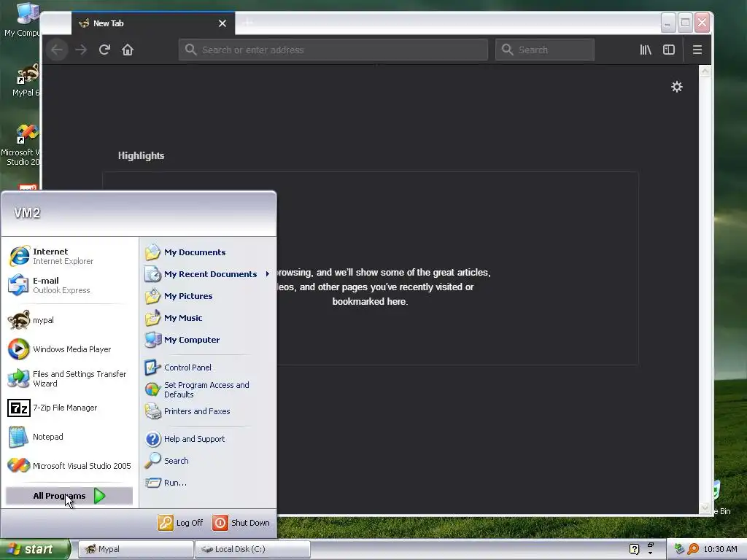Open Search from Start menu
The width and height of the screenshot is (747, 560).
point(208,461)
